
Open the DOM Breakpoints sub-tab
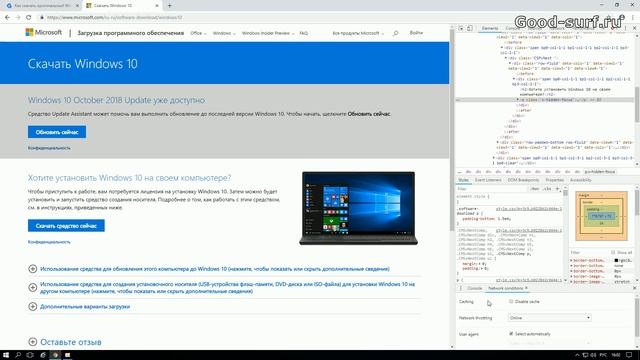523,180
